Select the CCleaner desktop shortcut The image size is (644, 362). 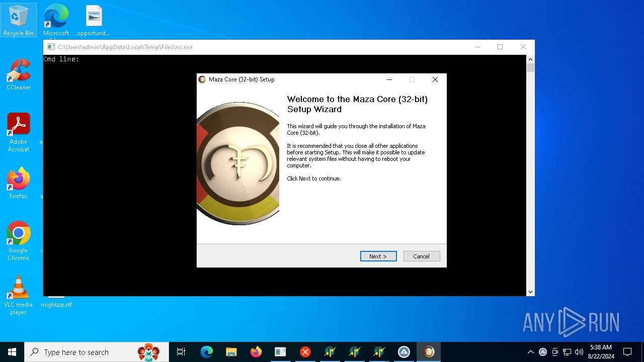pyautogui.click(x=19, y=75)
